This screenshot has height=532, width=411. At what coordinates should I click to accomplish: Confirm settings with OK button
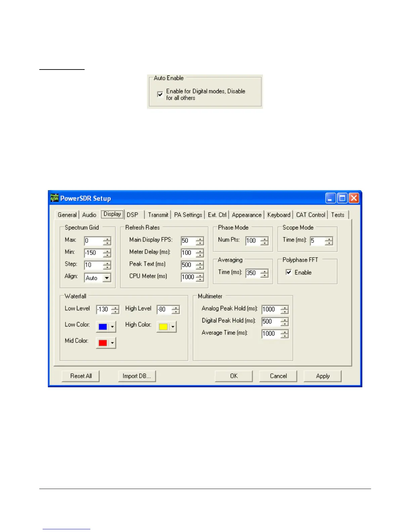234,376
